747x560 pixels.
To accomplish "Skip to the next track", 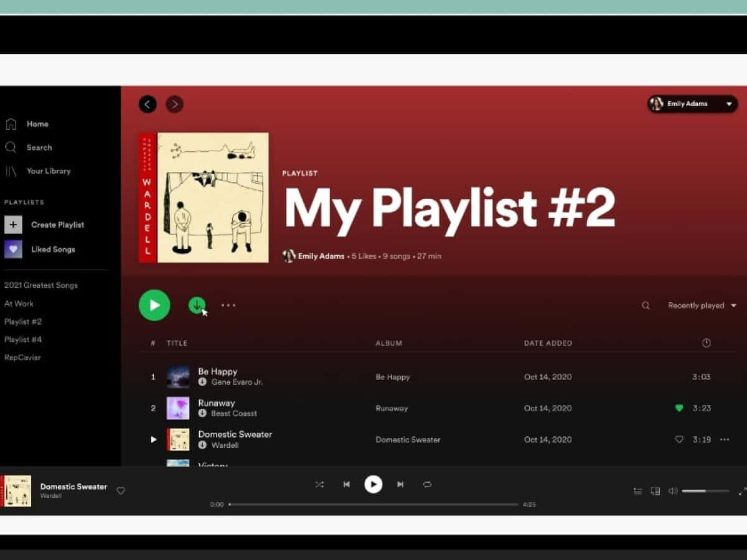I will [400, 484].
